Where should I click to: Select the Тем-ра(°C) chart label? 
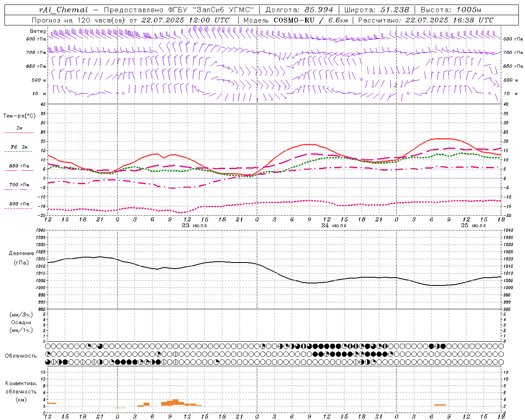[x=19, y=116]
